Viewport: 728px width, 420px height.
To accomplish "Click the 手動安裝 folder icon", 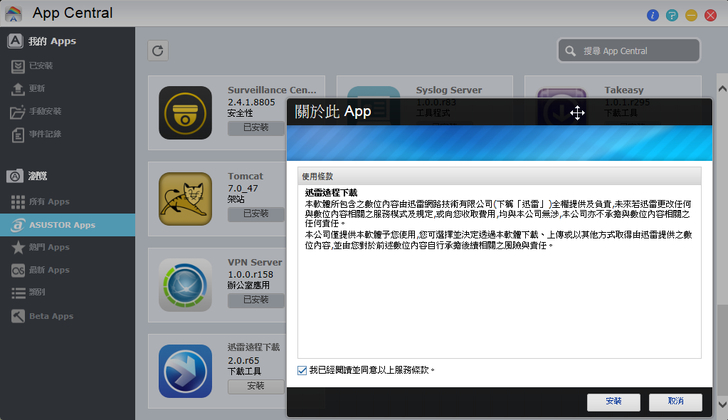I will (18, 112).
